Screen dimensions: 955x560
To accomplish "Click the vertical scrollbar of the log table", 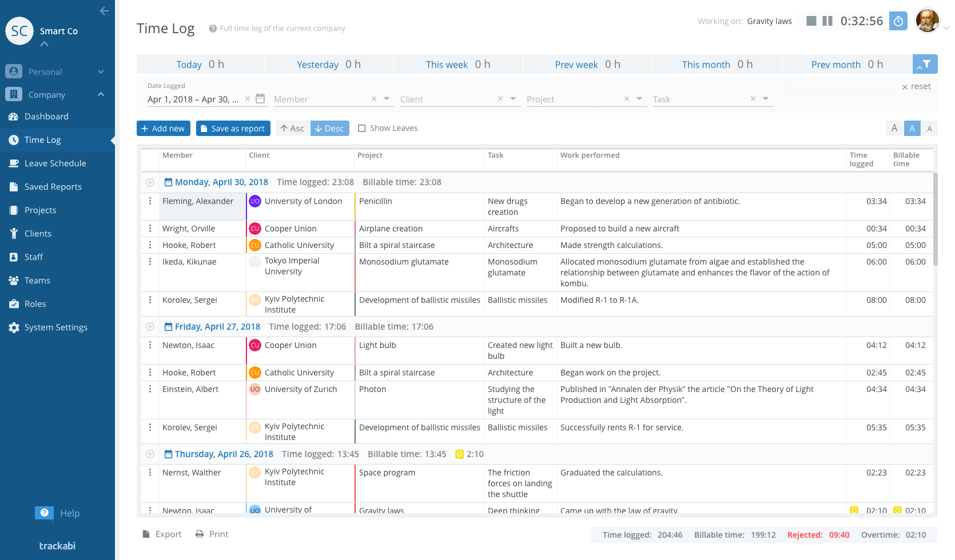I will click(936, 219).
